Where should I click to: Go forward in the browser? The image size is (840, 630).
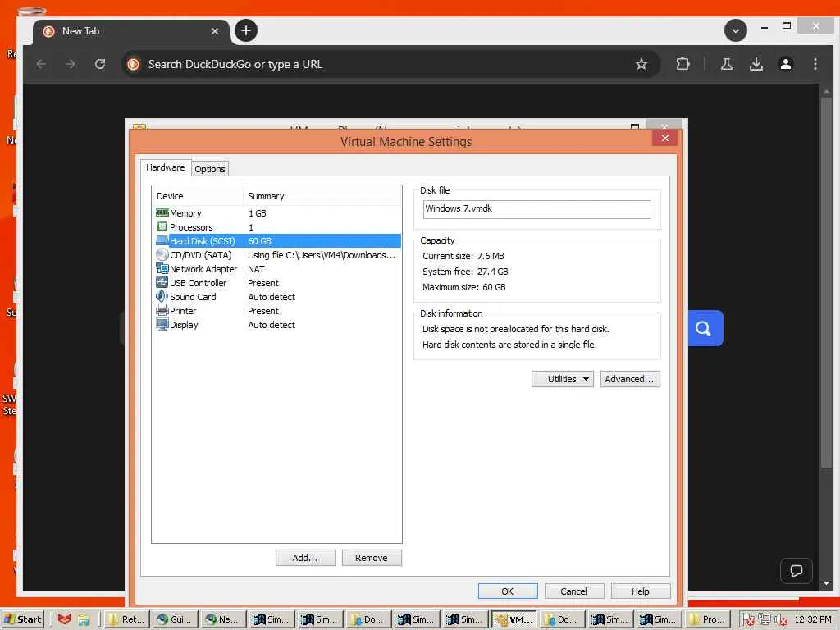[71, 64]
